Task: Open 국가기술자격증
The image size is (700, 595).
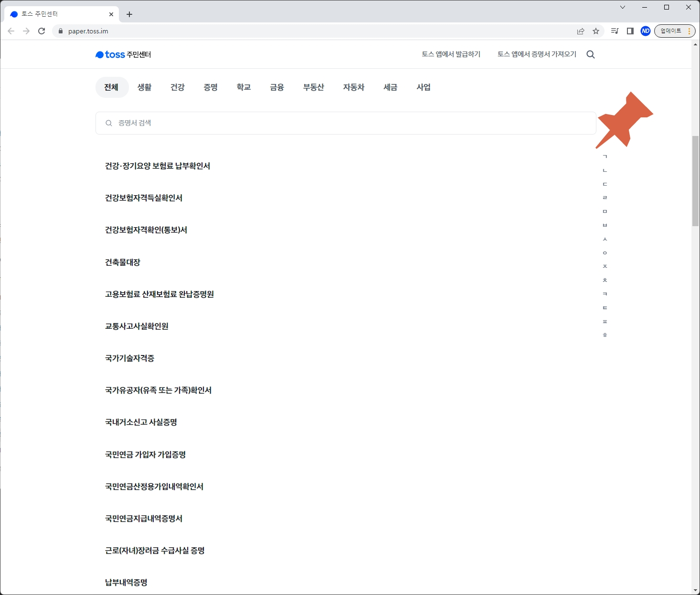Action: pyautogui.click(x=130, y=358)
